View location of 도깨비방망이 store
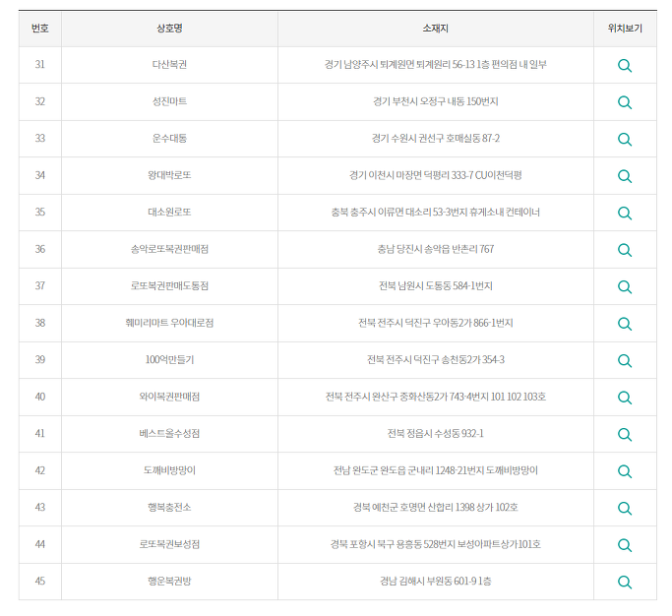The height and width of the screenshot is (616, 672). (x=625, y=471)
